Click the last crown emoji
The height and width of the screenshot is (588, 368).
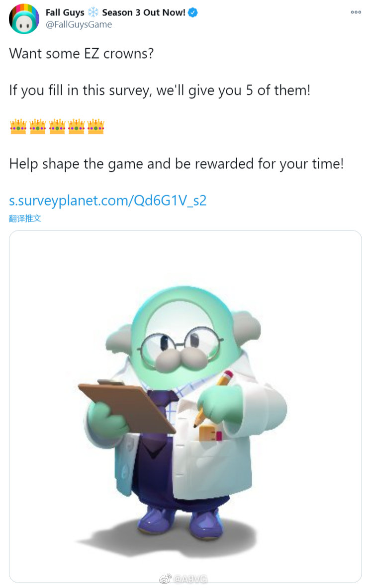[x=96, y=127]
